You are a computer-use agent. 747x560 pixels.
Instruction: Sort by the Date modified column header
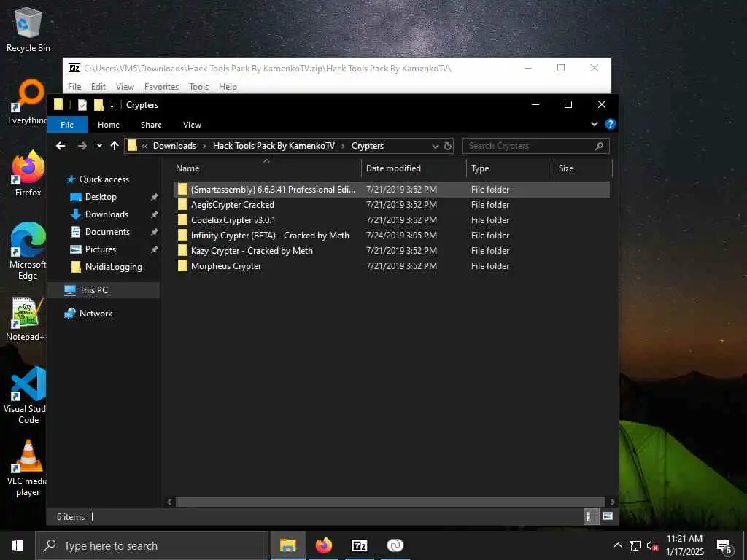click(x=414, y=168)
